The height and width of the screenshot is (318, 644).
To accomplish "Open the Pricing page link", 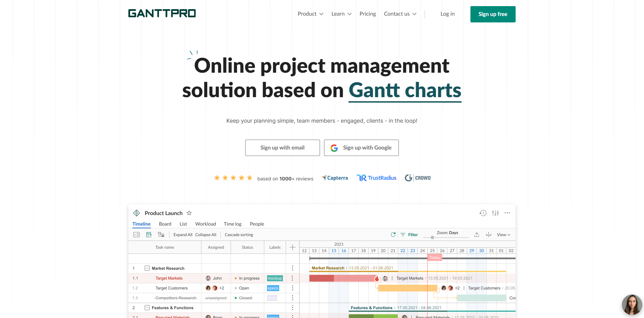I will [368, 14].
